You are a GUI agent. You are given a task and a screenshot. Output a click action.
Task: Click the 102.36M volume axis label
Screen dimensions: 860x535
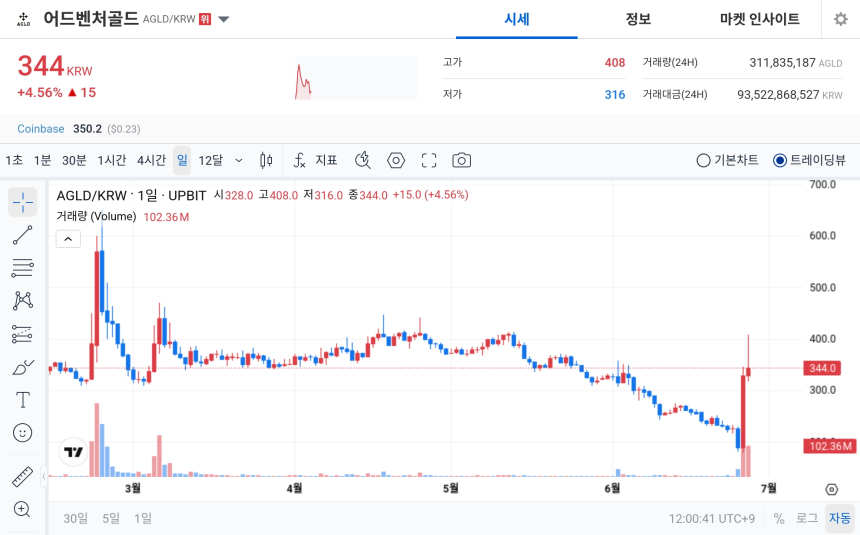tap(830, 446)
